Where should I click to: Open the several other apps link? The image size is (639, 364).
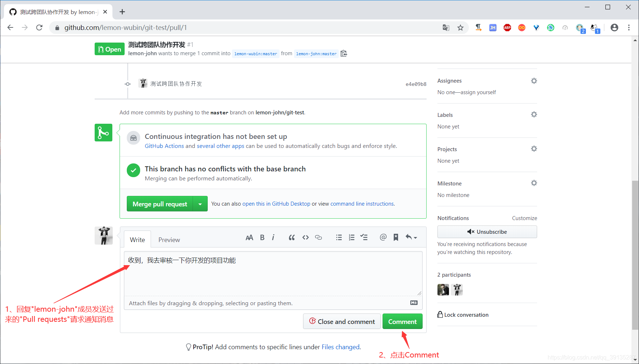click(x=220, y=146)
